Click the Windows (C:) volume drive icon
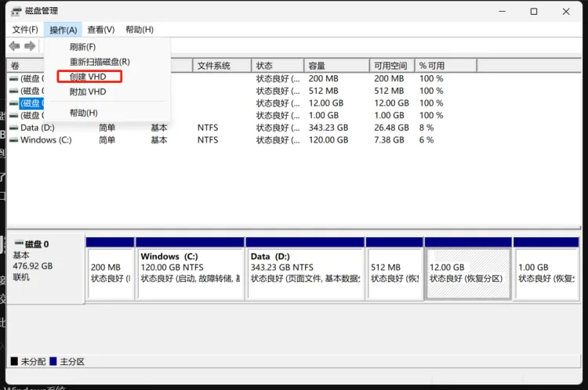Screen dimensions: 588x390 pos(14,140)
